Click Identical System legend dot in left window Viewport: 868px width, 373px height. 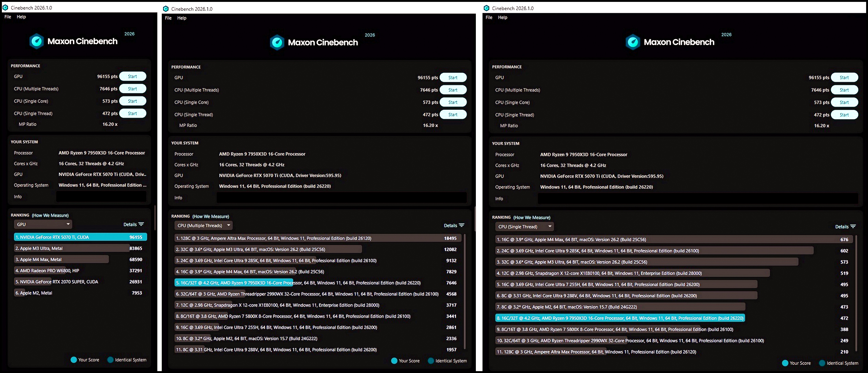click(x=110, y=360)
